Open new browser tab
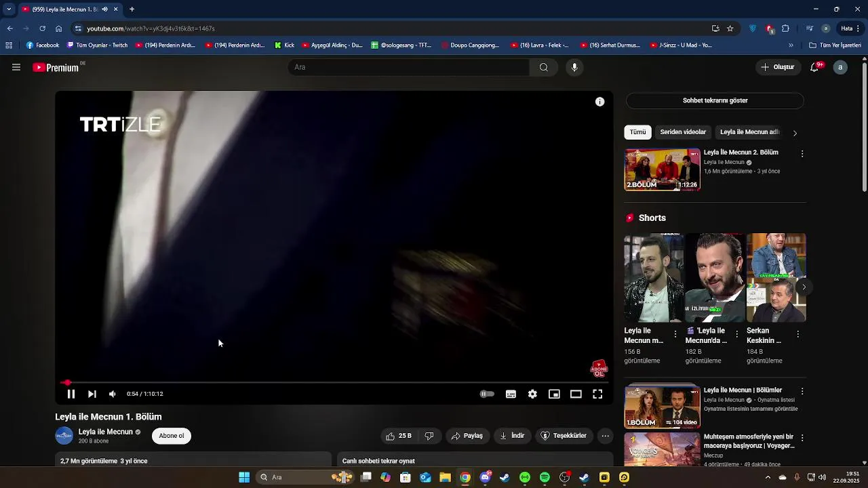 pos(132,9)
